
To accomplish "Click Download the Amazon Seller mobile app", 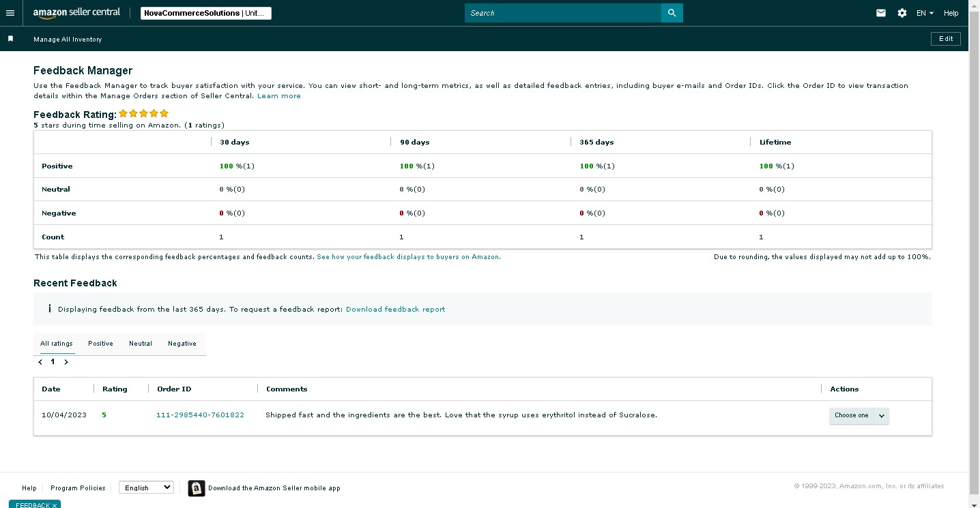I will click(x=274, y=488).
